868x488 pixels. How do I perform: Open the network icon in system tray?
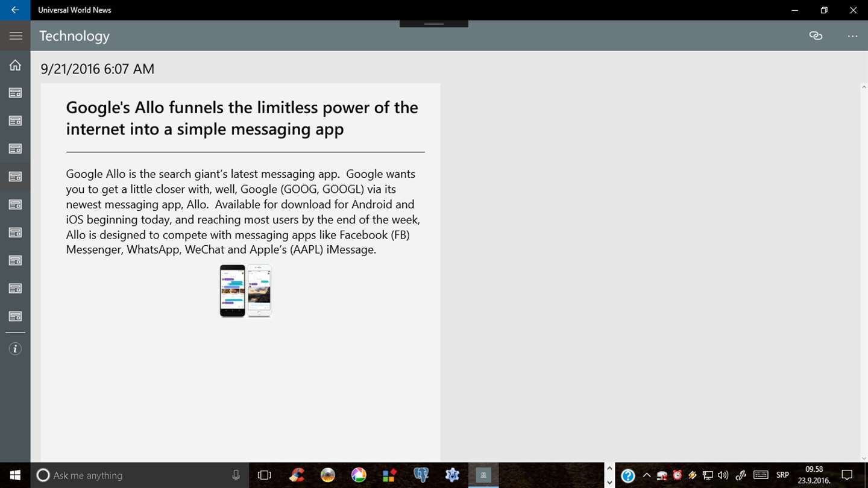coord(708,475)
